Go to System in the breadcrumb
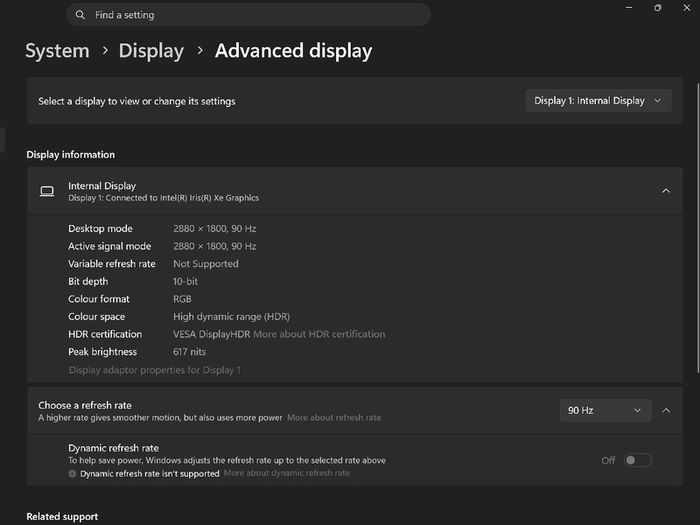This screenshot has height=525, width=700. click(57, 51)
